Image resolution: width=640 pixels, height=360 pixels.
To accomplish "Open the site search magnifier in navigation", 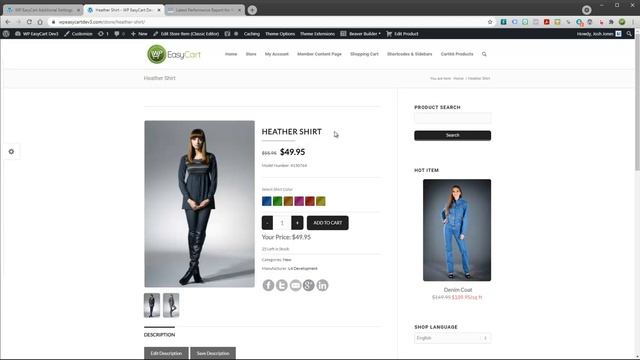I will tap(484, 54).
